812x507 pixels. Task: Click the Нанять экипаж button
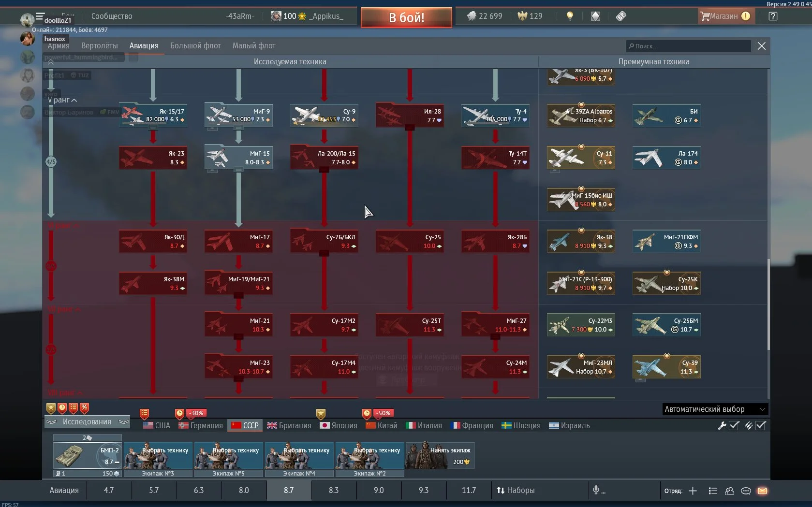pos(440,455)
